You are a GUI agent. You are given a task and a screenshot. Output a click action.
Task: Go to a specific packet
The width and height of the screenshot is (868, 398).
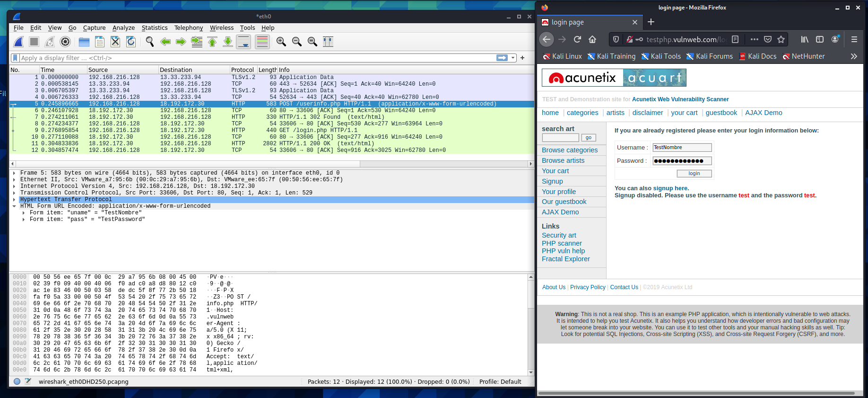[x=197, y=42]
